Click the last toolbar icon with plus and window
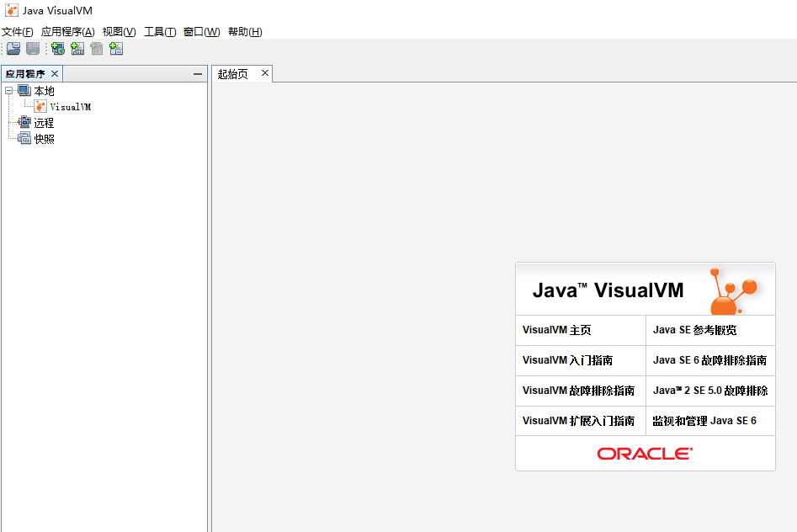Viewport: 797px width, 532px height. (x=116, y=49)
